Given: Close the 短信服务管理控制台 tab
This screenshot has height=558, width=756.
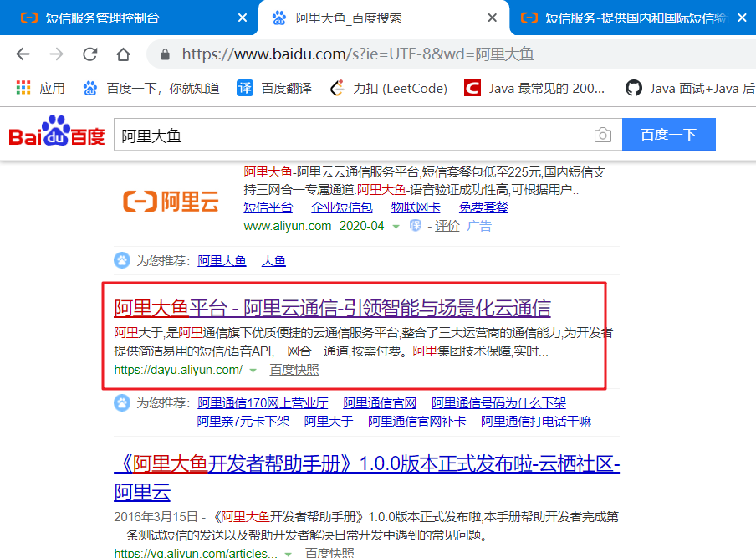Looking at the screenshot, I should coord(243,18).
